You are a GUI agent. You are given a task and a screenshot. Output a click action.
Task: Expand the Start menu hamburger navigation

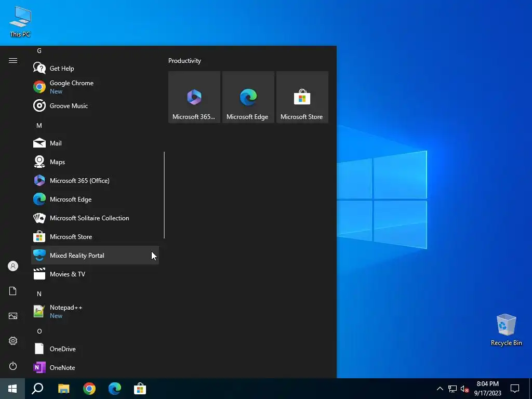pyautogui.click(x=13, y=60)
